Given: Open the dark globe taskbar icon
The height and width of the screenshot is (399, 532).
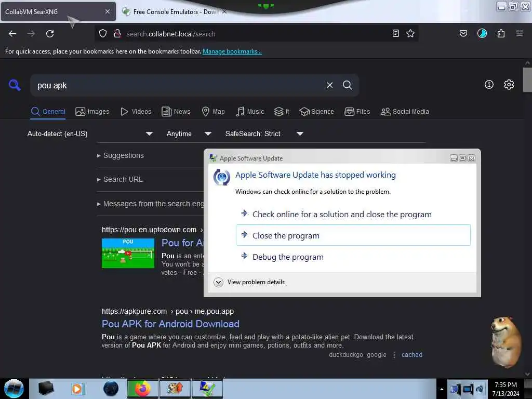Looking at the screenshot, I should pyautogui.click(x=111, y=389).
